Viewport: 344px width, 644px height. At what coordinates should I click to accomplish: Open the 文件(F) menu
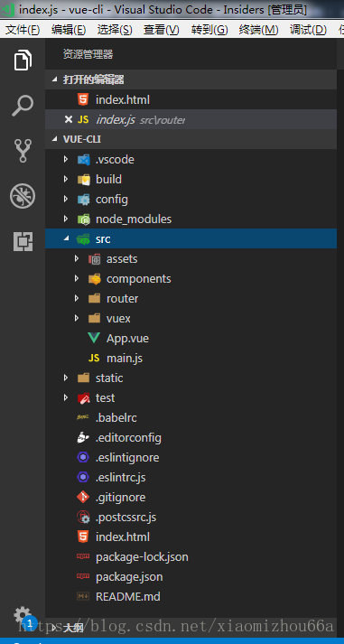coord(23,30)
